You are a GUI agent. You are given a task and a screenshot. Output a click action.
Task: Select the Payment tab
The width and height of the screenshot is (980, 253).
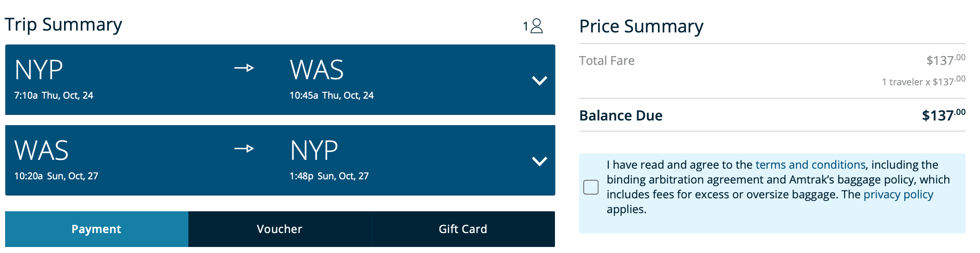97,229
